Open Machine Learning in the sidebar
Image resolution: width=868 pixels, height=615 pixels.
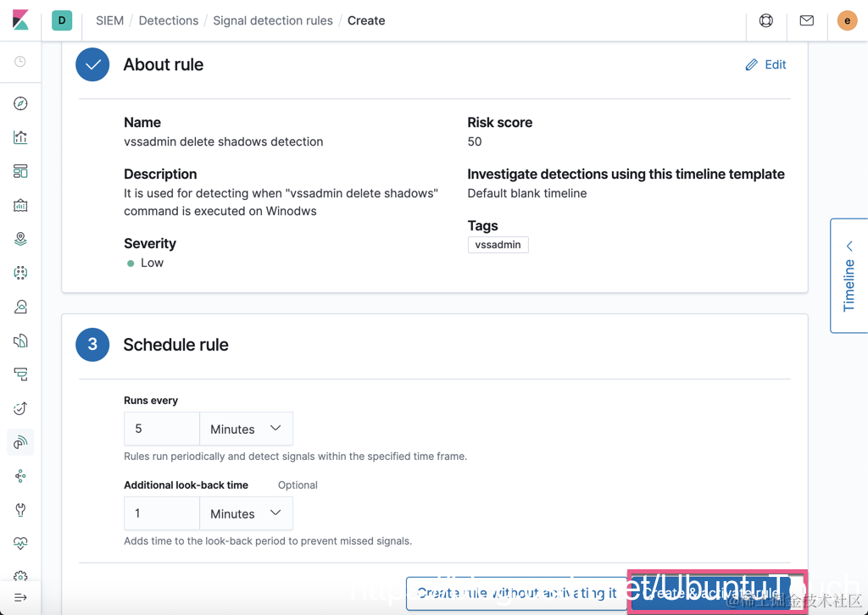(x=20, y=273)
